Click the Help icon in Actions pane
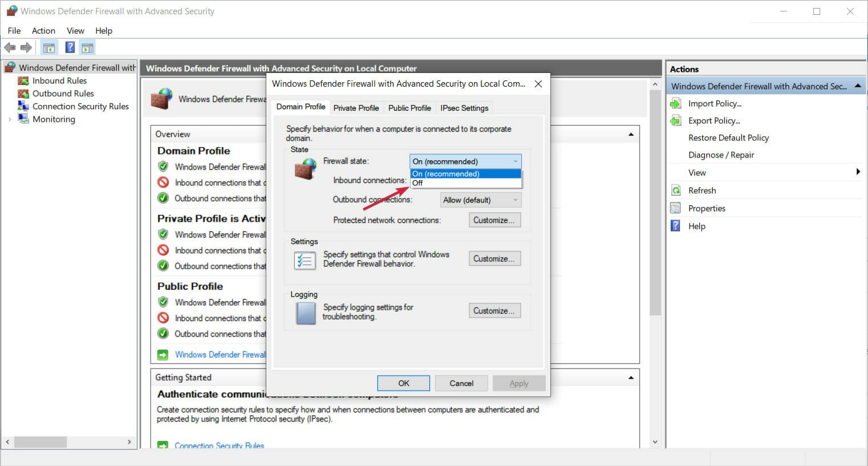Image resolution: width=868 pixels, height=466 pixels. [x=676, y=226]
